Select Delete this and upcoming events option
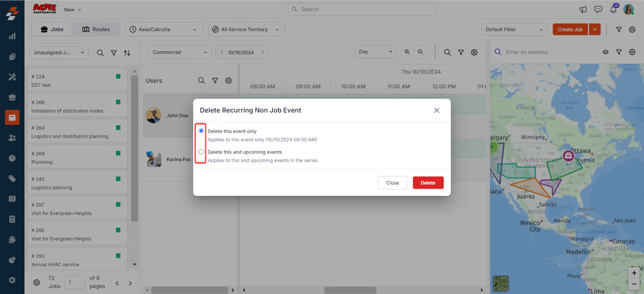Screen dimensions: 644x294 pos(201,152)
